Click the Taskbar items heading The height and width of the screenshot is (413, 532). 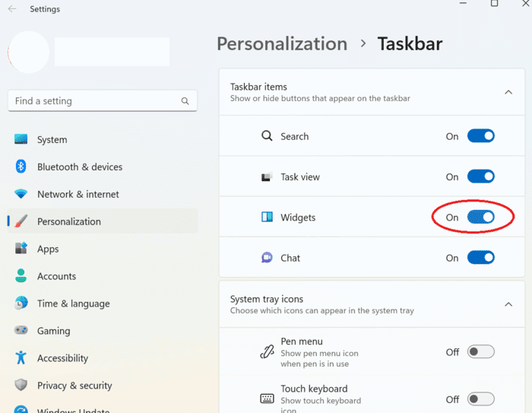[x=258, y=87]
